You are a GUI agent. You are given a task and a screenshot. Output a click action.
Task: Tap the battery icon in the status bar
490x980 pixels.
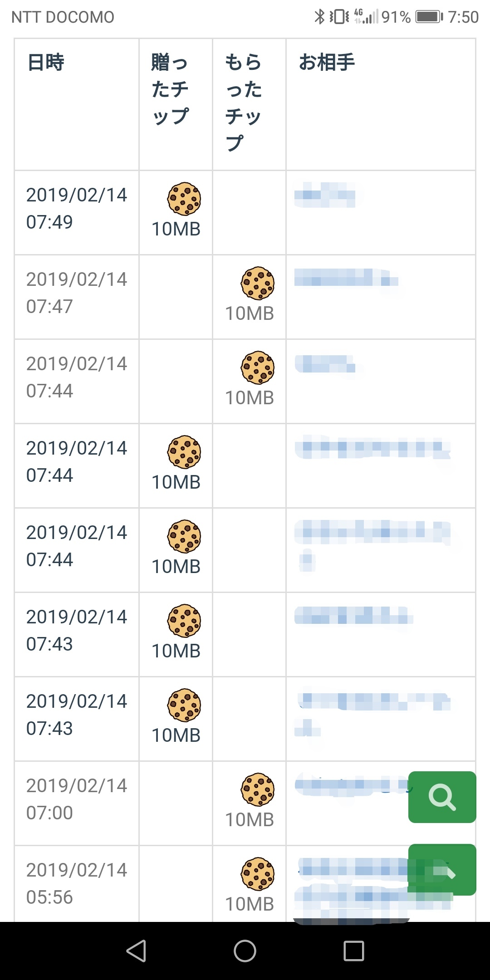(429, 17)
